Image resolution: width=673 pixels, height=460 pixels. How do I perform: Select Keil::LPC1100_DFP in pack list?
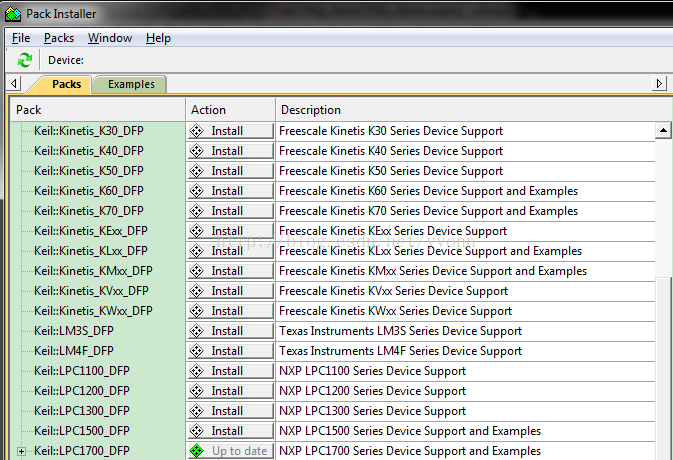(x=82, y=371)
